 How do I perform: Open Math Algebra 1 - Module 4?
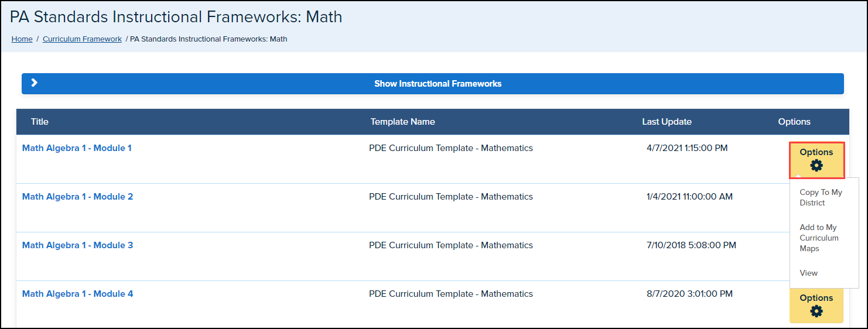tap(77, 294)
